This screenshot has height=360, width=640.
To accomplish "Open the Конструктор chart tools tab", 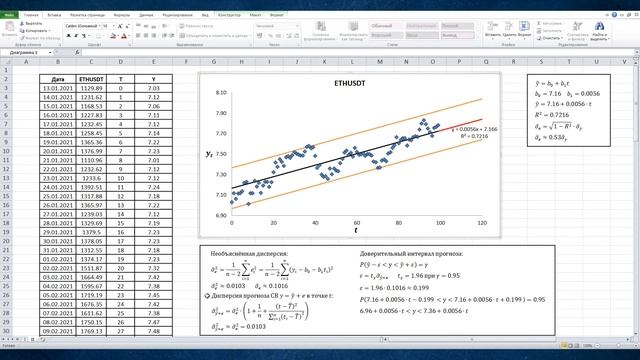I will pyautogui.click(x=229, y=15).
